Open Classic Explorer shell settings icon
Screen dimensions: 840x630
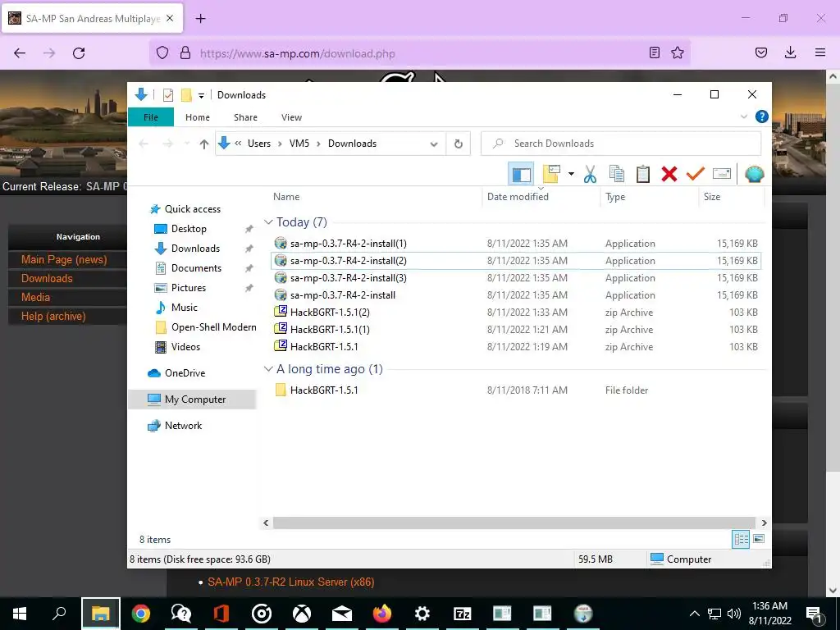click(755, 174)
